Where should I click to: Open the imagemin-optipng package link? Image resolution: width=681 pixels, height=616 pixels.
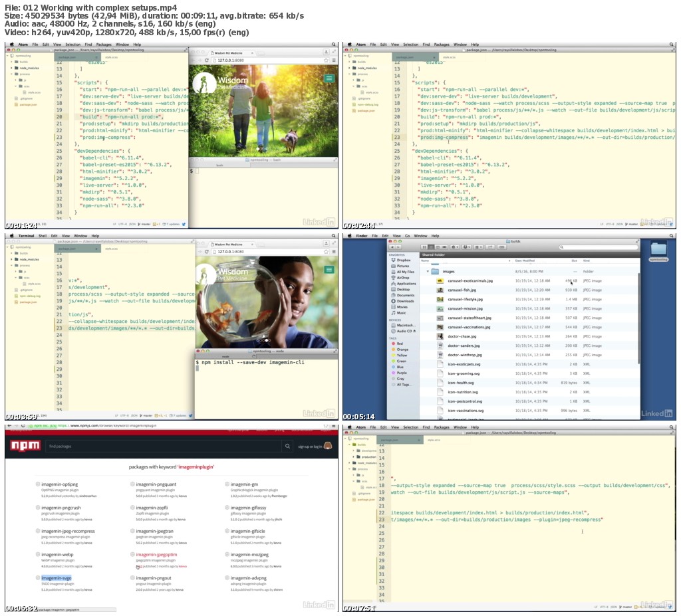coord(59,484)
